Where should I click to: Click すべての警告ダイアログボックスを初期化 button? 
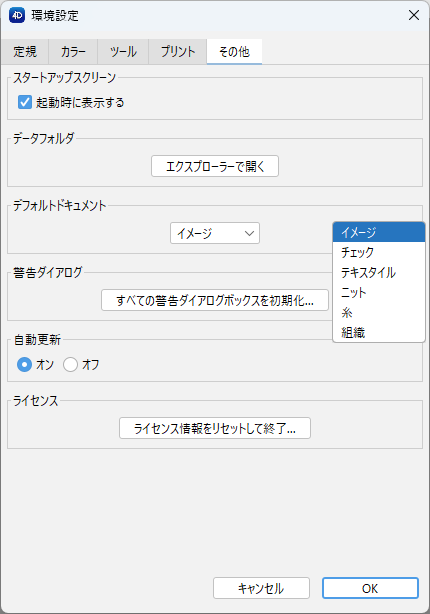coord(215,300)
